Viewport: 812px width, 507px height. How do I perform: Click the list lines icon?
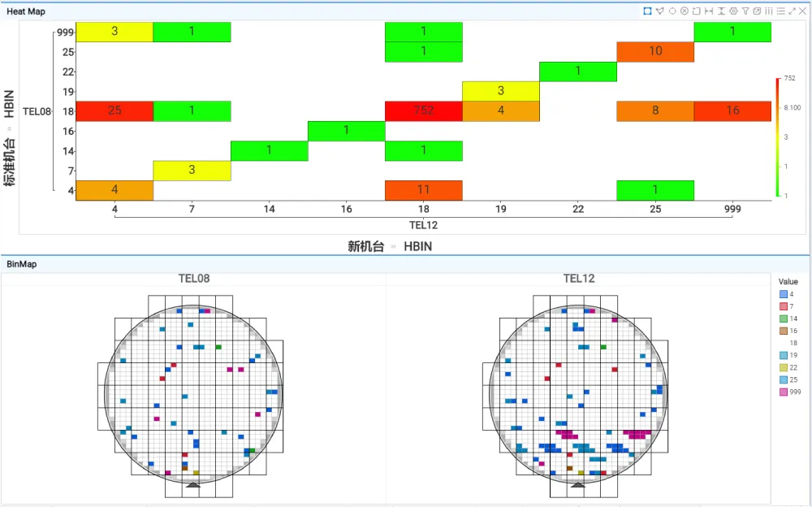point(781,11)
